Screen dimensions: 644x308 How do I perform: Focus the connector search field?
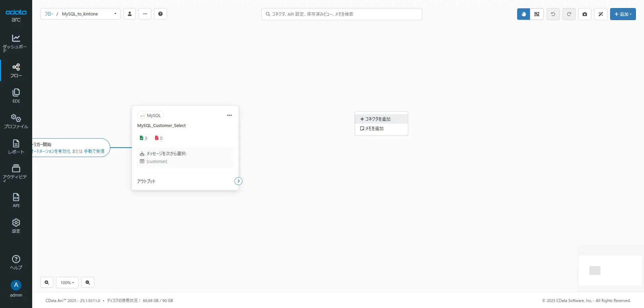(341, 14)
